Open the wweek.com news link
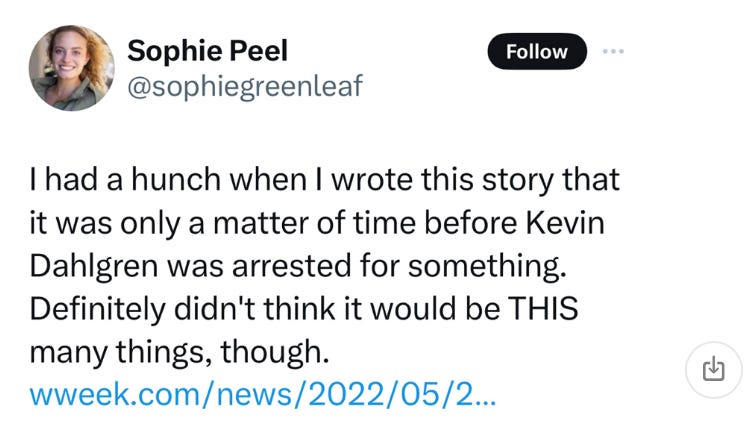 click(x=263, y=394)
